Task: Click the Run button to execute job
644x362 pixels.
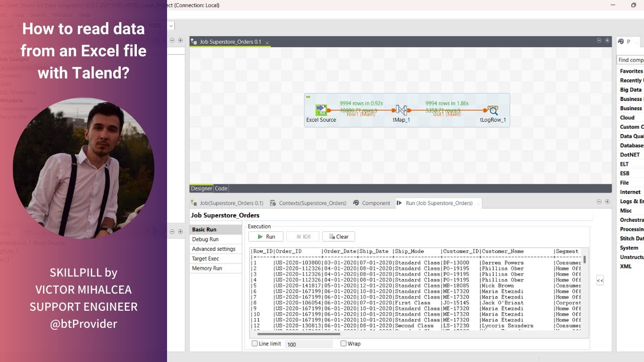Action: [266, 236]
